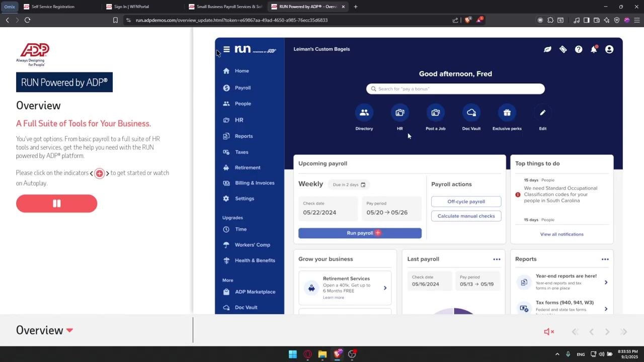Image resolution: width=644 pixels, height=362 pixels.
Task: Click the Edit pencil shortcut icon
Action: 543,113
